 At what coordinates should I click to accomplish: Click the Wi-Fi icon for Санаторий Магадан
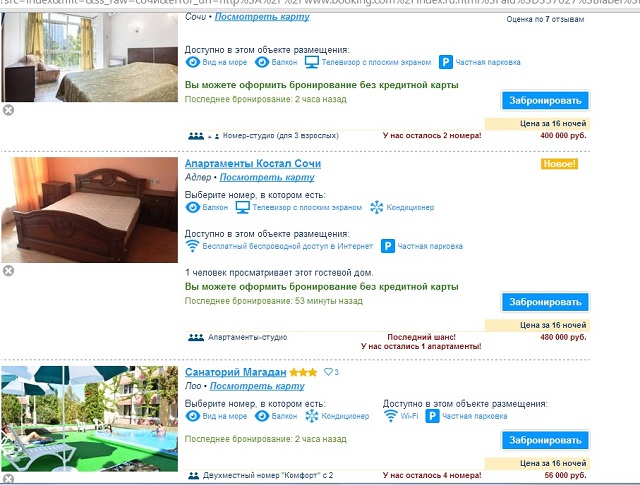pos(390,416)
